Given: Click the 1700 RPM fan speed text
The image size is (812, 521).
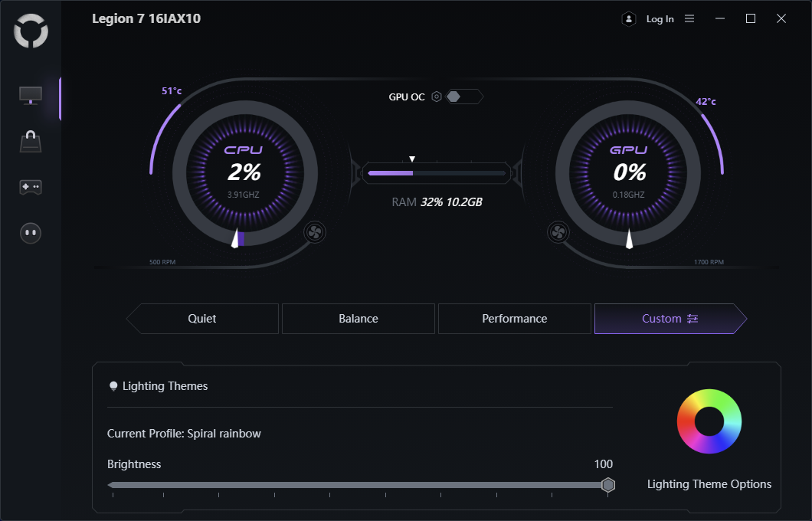Looking at the screenshot, I should click(x=709, y=262).
